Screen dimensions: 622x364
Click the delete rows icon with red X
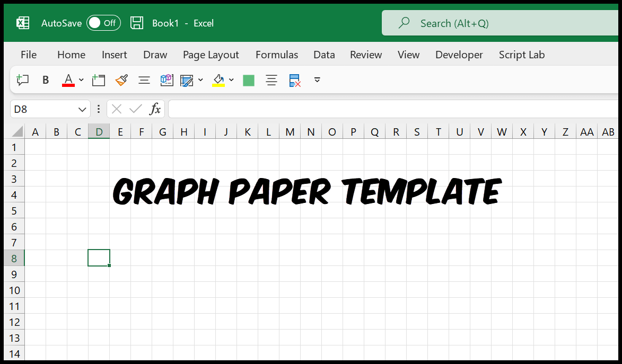point(295,81)
